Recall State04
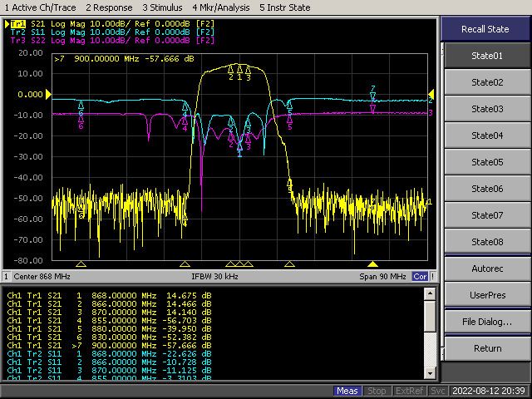 [487, 135]
